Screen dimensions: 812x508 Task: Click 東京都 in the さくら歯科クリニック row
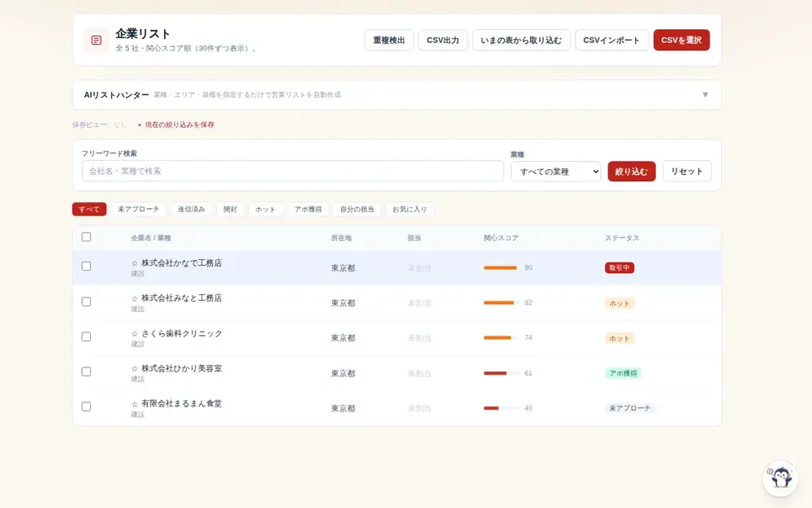point(343,338)
